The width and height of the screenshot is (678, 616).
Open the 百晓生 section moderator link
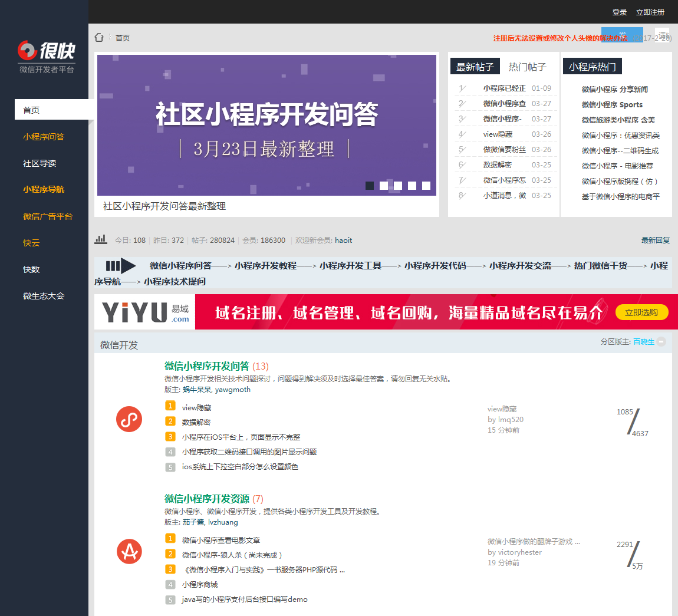644,341
